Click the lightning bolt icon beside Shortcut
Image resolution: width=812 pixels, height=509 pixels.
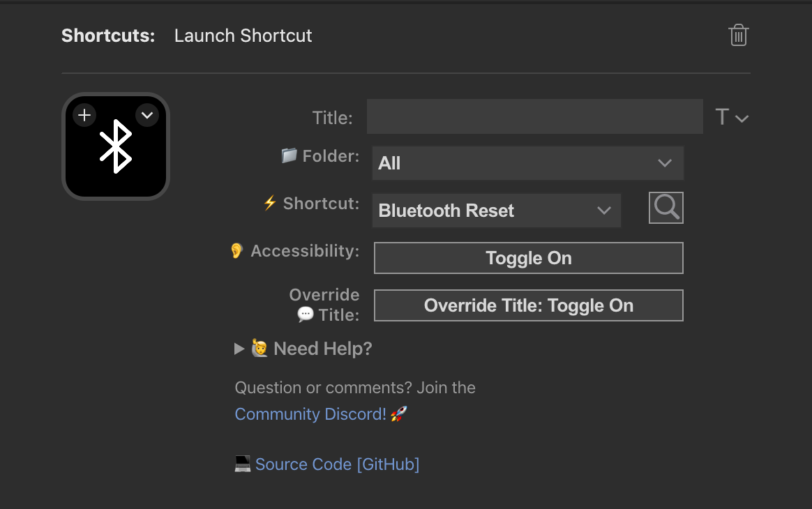click(270, 204)
